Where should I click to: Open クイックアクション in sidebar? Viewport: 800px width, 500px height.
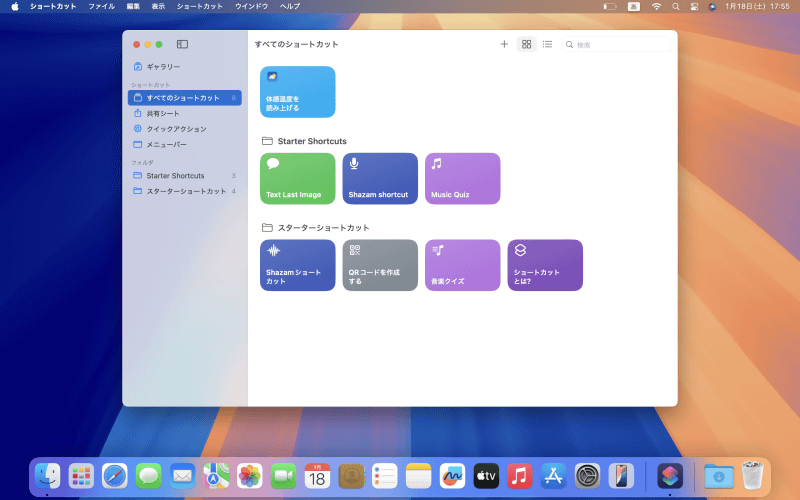(184, 129)
